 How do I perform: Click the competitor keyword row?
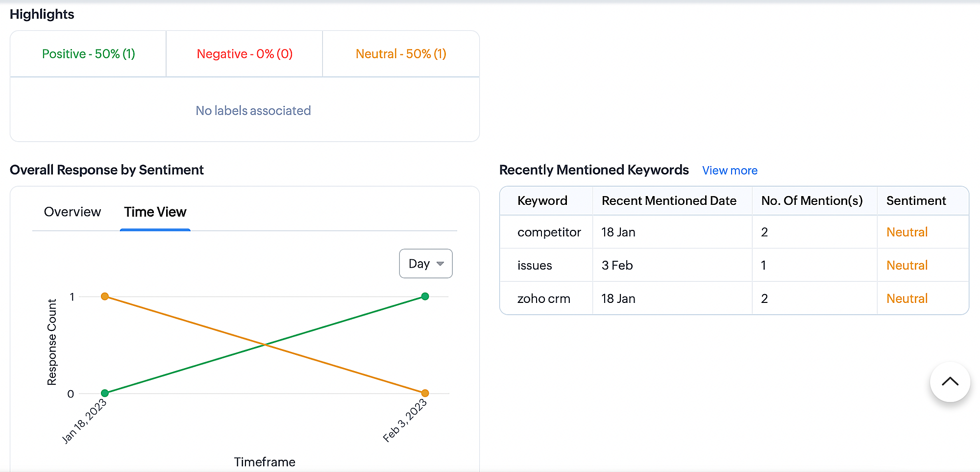(549, 232)
